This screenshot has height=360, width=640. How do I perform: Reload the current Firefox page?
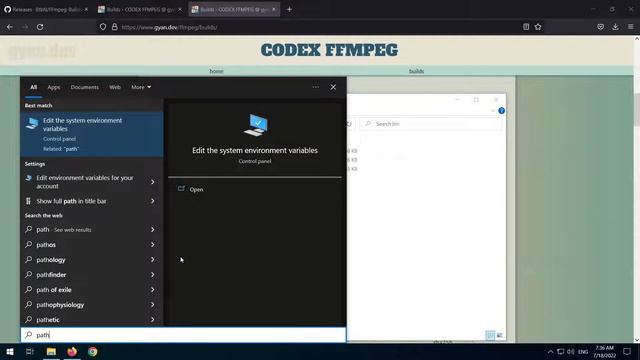point(40,27)
